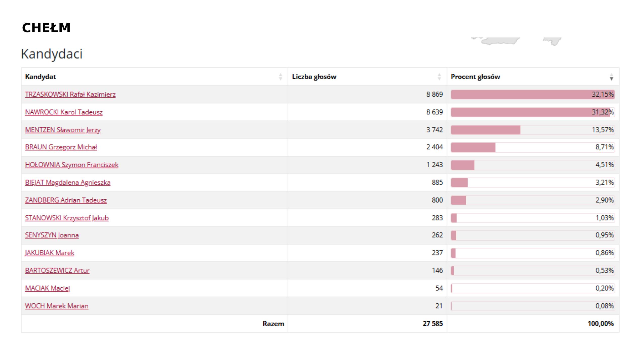The height and width of the screenshot is (362, 644).
Task: Open MENTZEN Sławomir Jerzy candidate link
Action: point(63,130)
